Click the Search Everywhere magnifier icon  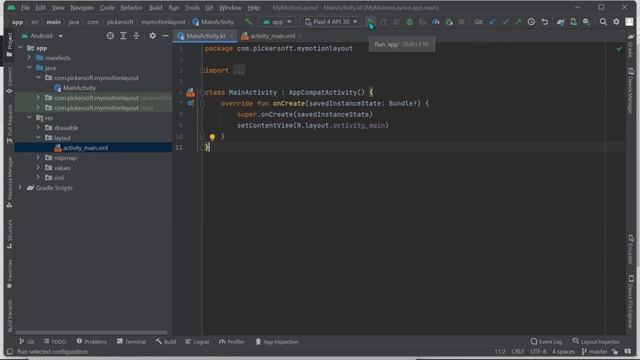pyautogui.click(x=603, y=22)
